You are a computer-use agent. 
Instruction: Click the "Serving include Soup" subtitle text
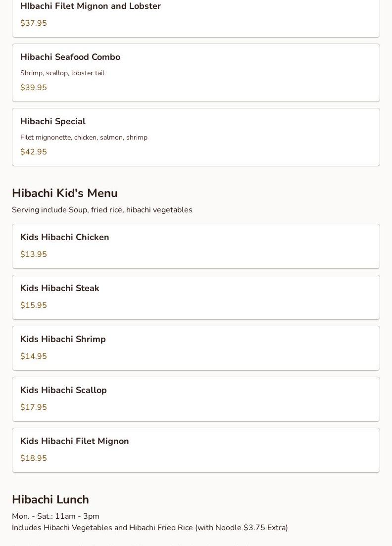102,210
